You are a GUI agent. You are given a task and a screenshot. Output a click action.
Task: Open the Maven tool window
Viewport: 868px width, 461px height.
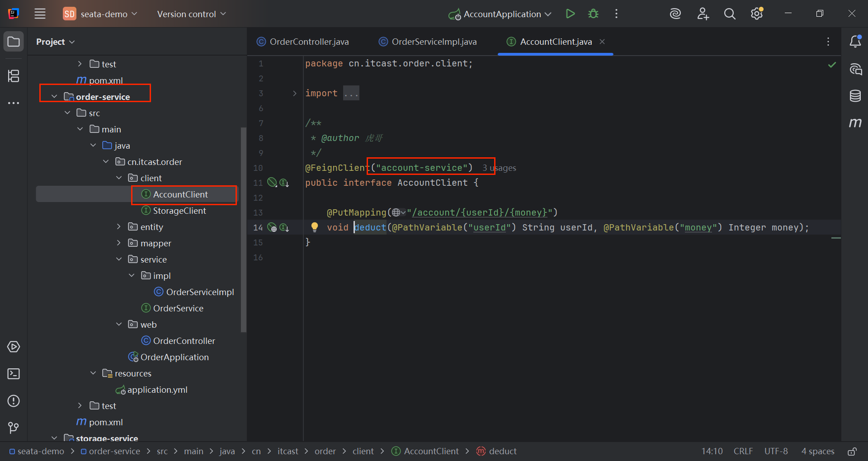tap(855, 122)
